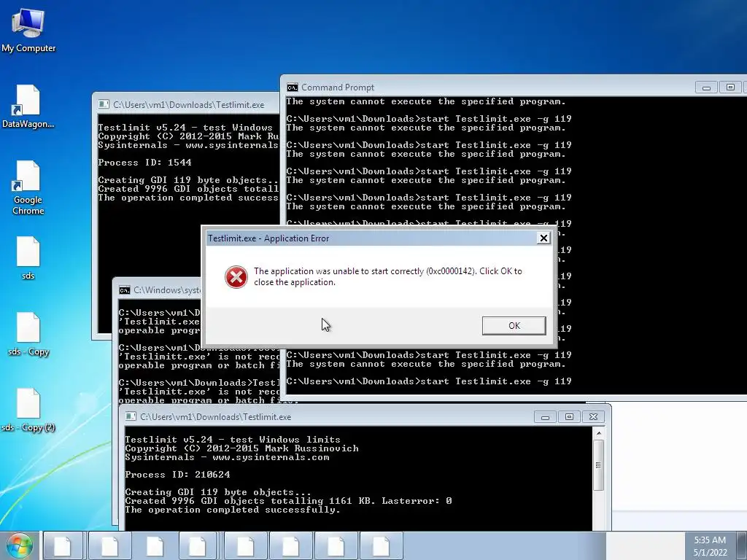
Task: Maximize the Command Prompt window
Action: point(729,87)
